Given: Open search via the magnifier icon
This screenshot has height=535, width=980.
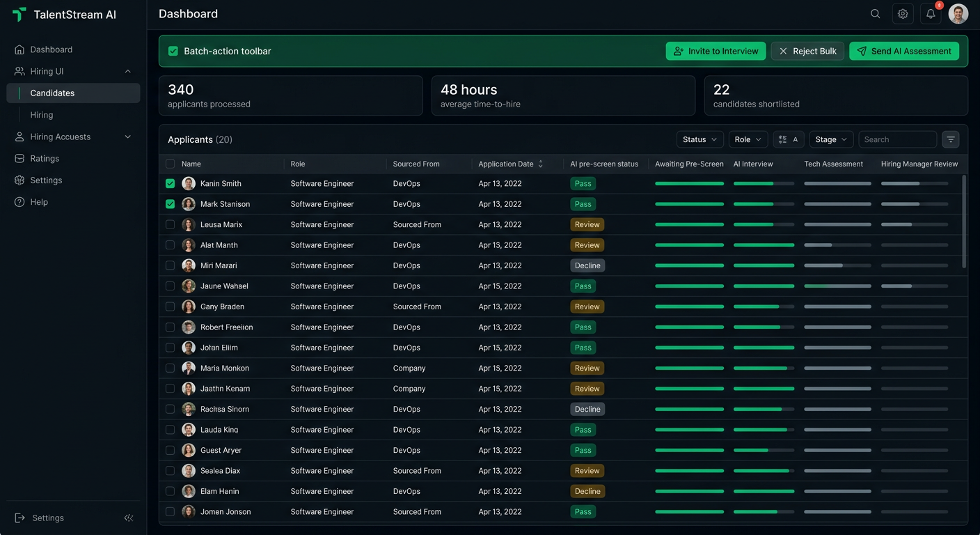Looking at the screenshot, I should point(876,14).
